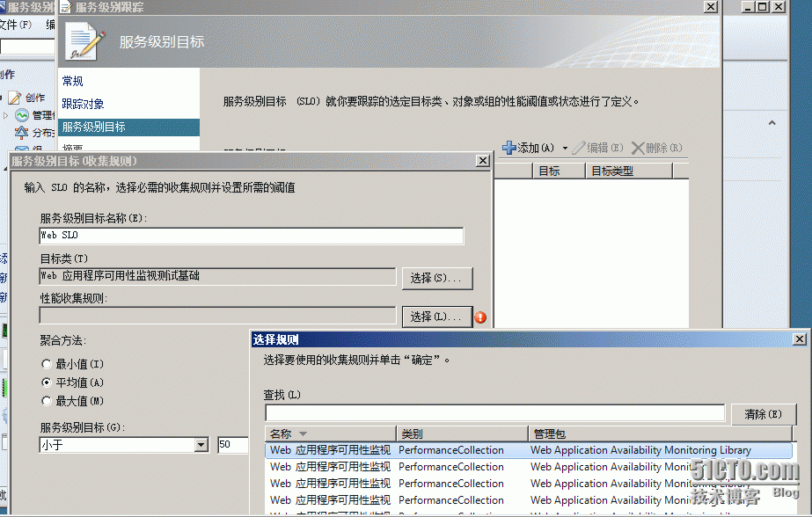
Task: Select the first highlighted Web 应用程序可用性监视 rule row
Action: pyautogui.click(x=528, y=450)
